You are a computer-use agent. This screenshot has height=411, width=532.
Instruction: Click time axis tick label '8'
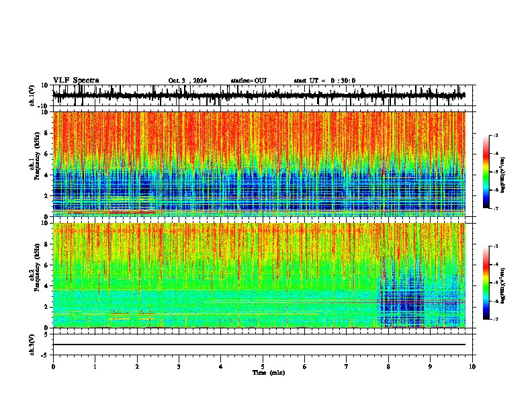(388, 367)
